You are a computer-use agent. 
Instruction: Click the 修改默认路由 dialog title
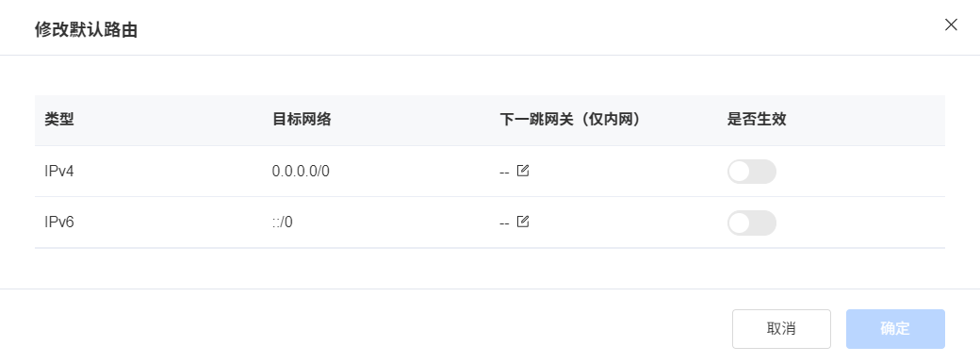(x=87, y=29)
